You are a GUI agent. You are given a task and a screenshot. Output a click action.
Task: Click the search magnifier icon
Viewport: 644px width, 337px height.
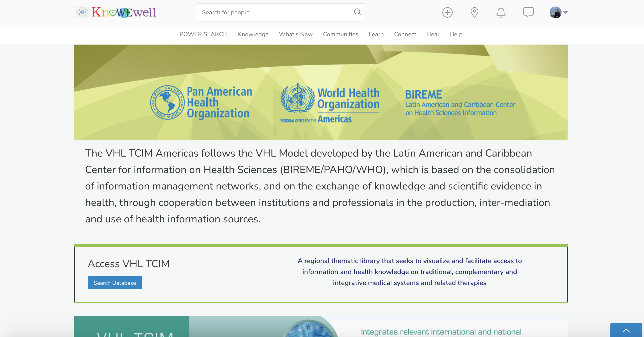358,12
